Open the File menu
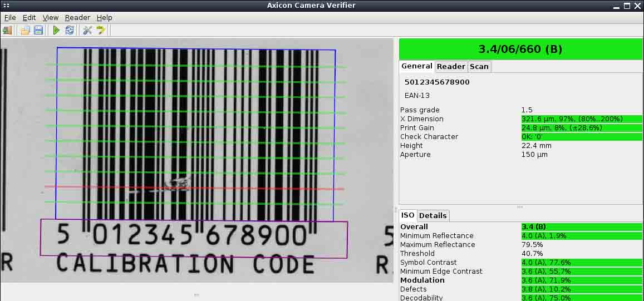This screenshot has width=644, height=301. coord(10,18)
